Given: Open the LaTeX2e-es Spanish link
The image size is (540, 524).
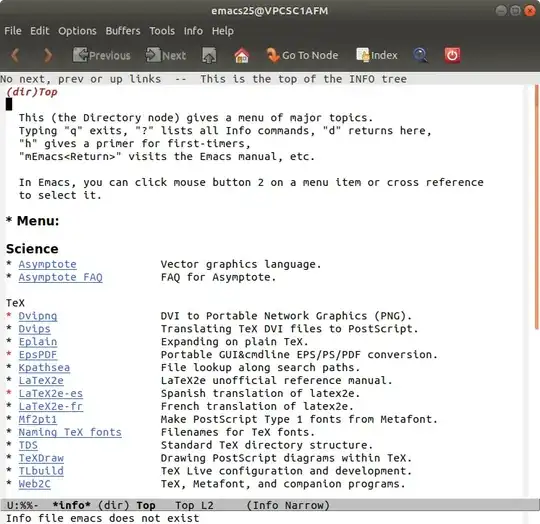Looking at the screenshot, I should [x=51, y=394].
